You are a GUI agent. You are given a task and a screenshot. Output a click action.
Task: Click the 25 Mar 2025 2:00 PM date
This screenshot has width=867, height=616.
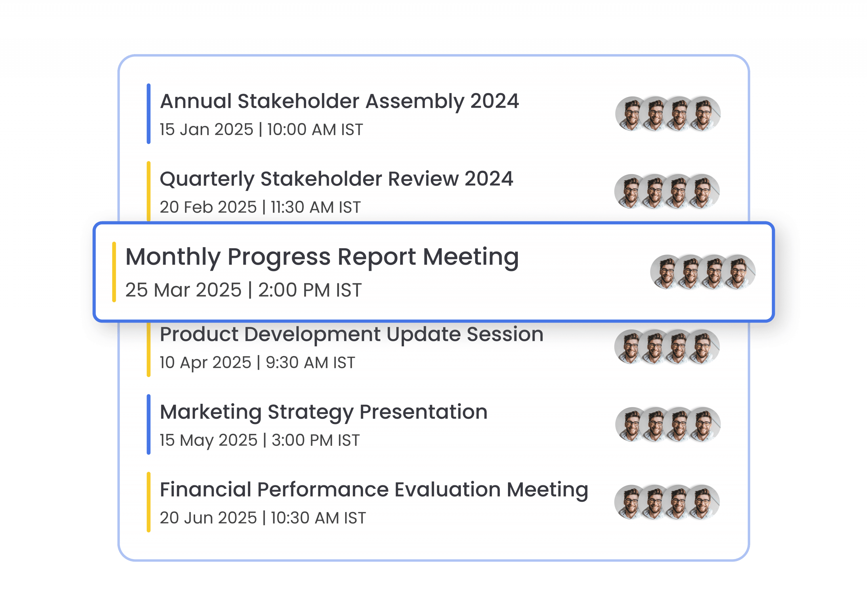[243, 290]
